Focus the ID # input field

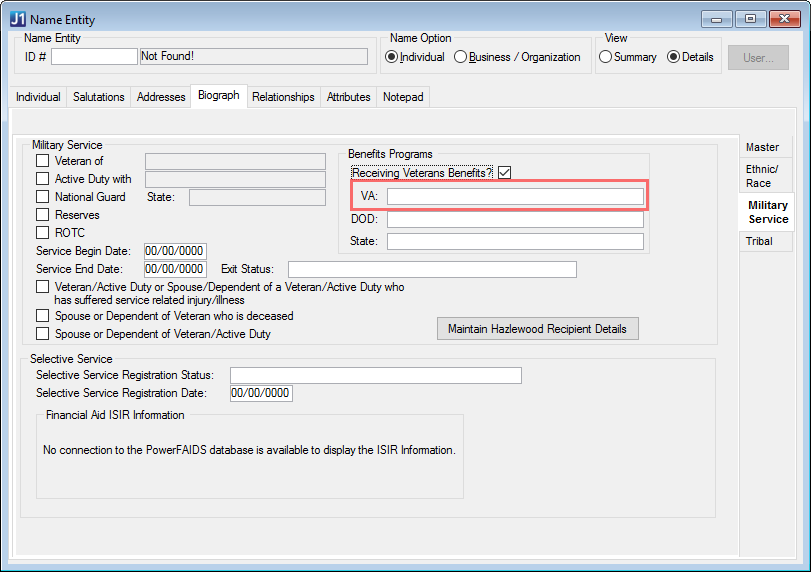pos(94,57)
